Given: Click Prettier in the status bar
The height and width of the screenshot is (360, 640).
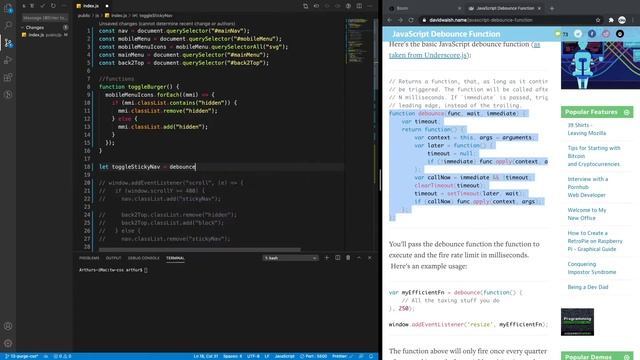Looking at the screenshot, I should pos(342,356).
